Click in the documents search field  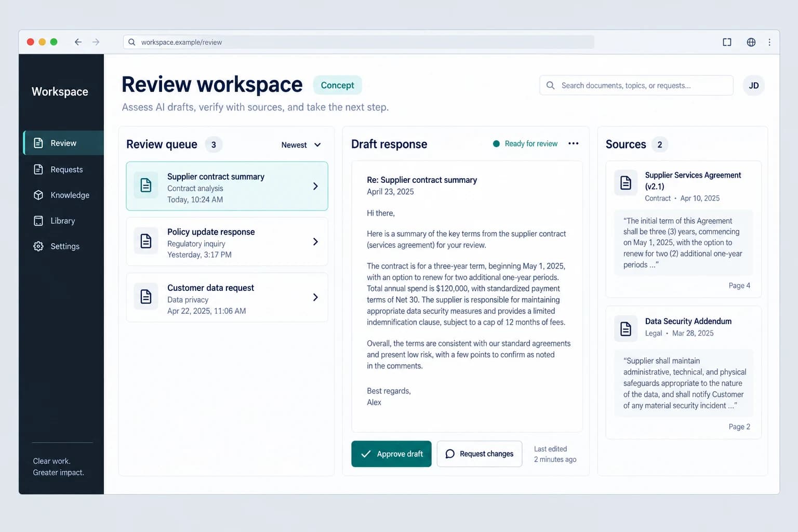636,85
